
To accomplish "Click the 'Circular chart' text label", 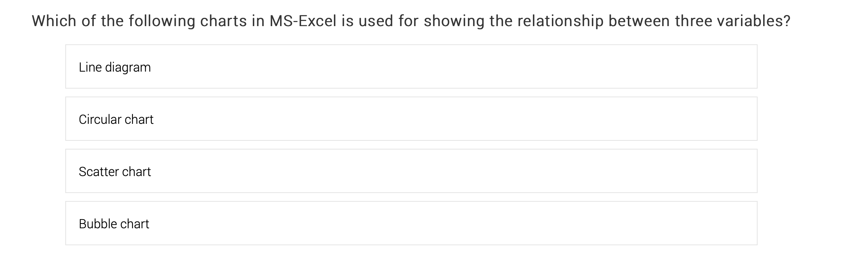I will coord(116,119).
